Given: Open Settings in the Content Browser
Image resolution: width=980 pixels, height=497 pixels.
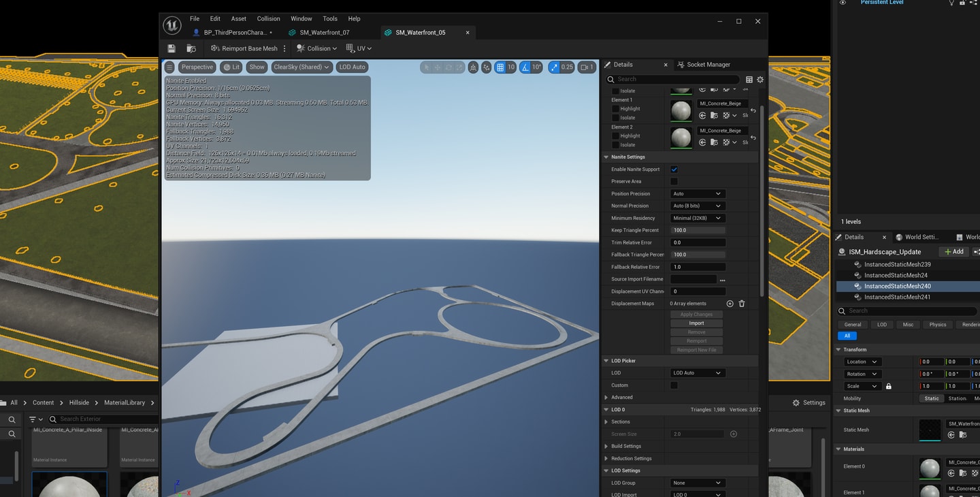Looking at the screenshot, I should click(x=809, y=402).
